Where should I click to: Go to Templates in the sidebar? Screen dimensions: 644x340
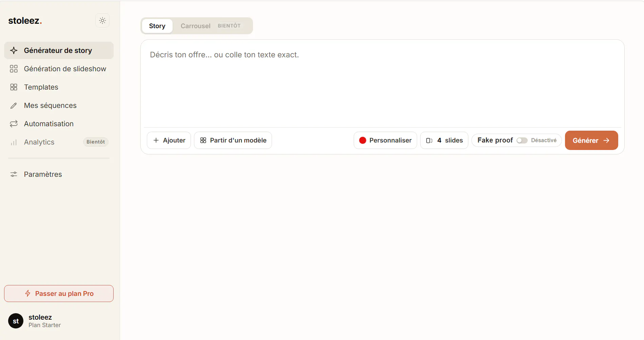(59, 87)
